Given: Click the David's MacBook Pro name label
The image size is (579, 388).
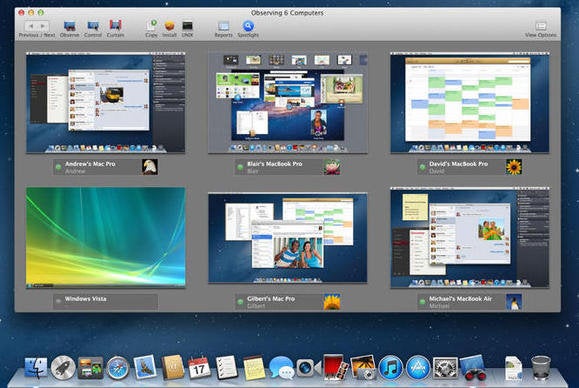Looking at the screenshot, I should click(x=458, y=164).
